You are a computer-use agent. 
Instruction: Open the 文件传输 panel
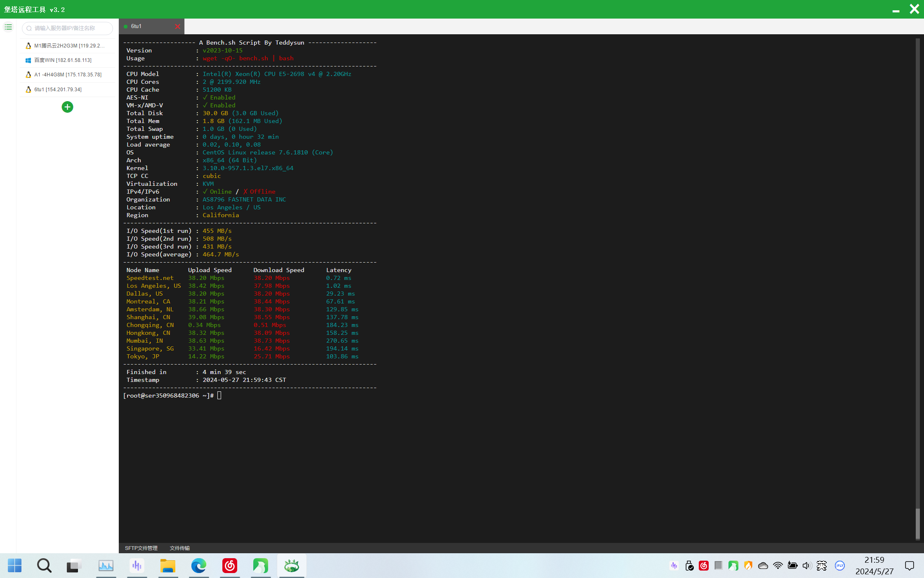click(x=179, y=548)
